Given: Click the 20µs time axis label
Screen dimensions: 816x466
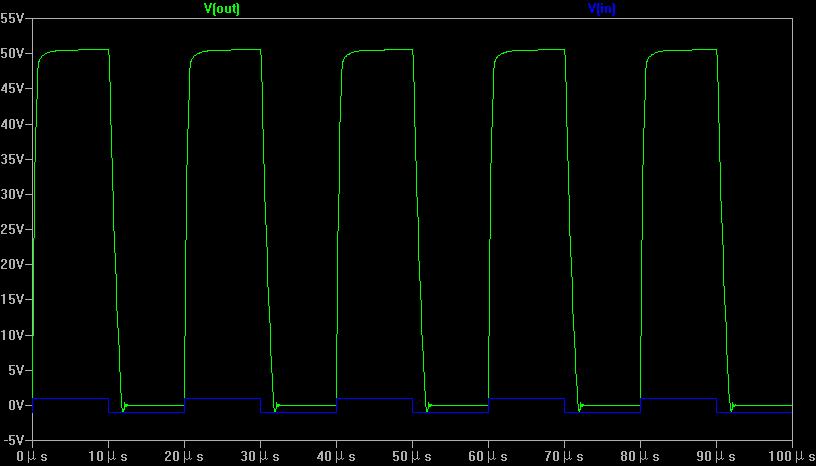Looking at the screenshot, I should 184,457.
